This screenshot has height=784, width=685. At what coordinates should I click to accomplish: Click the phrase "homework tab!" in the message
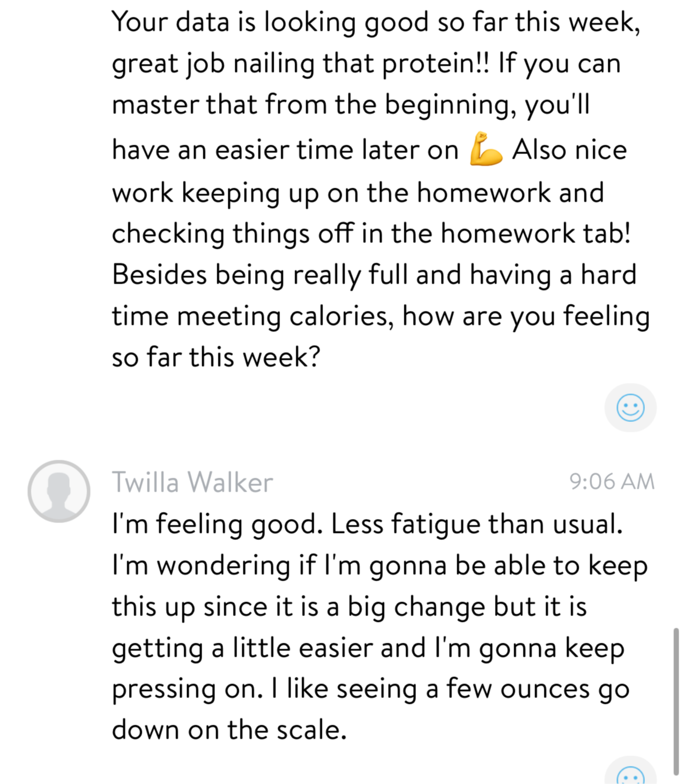click(535, 234)
